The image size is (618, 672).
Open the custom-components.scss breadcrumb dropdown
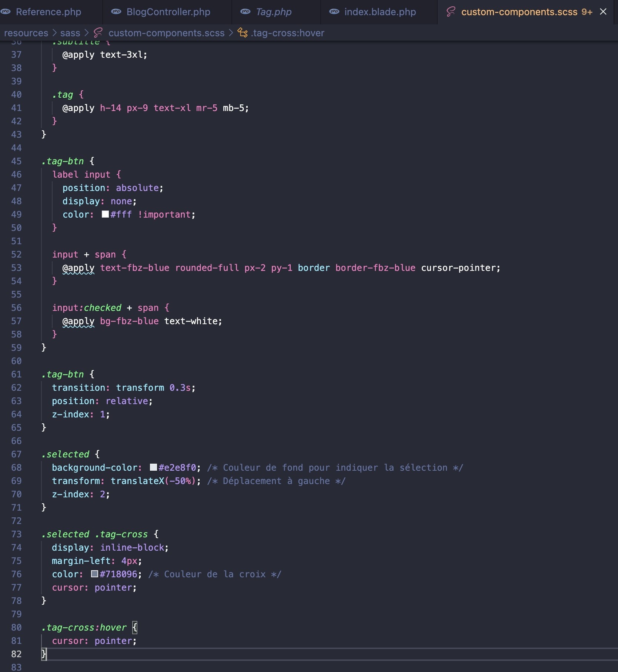(x=166, y=33)
